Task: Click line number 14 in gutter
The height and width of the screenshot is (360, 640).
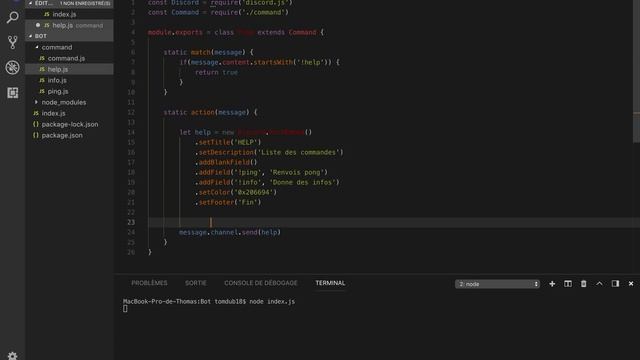Action: 131,132
